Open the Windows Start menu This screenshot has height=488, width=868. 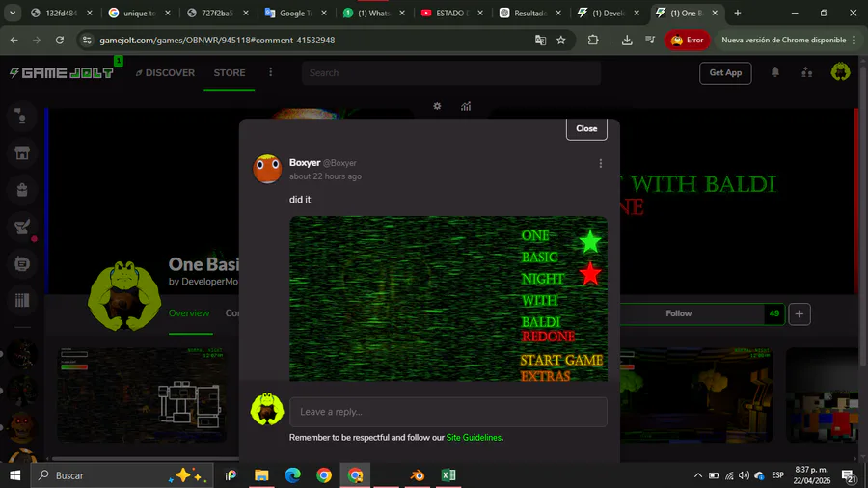[x=14, y=475]
